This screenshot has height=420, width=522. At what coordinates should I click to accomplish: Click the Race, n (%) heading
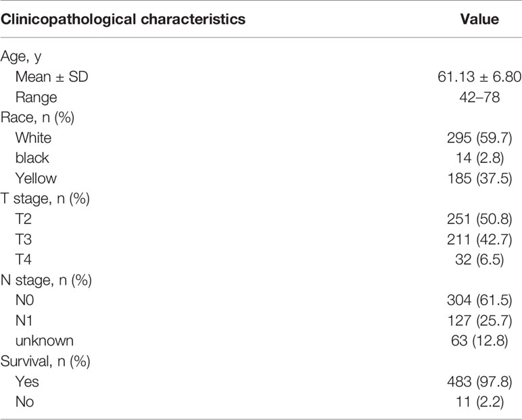pos(38,118)
